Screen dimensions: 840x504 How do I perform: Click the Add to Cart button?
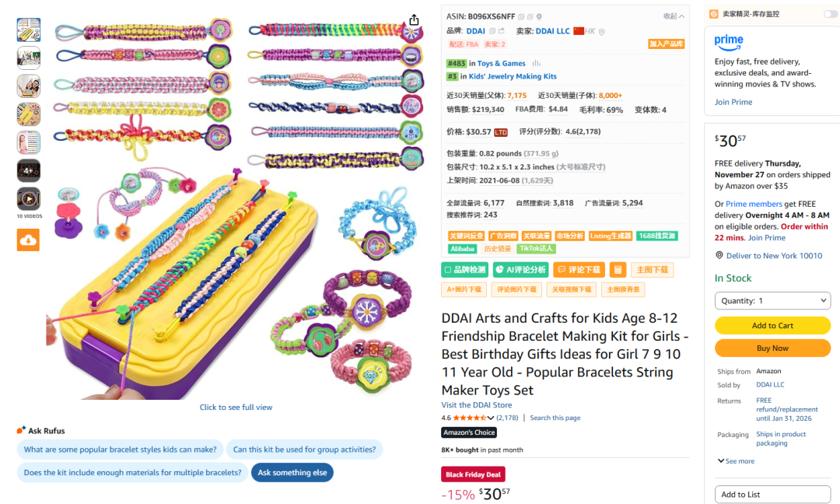[772, 325]
